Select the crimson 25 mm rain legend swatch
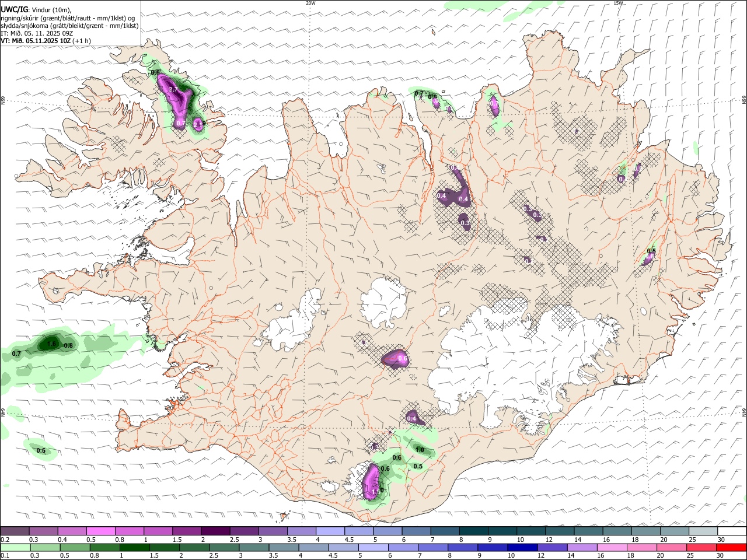The height and width of the screenshot is (560, 747). 701,548
